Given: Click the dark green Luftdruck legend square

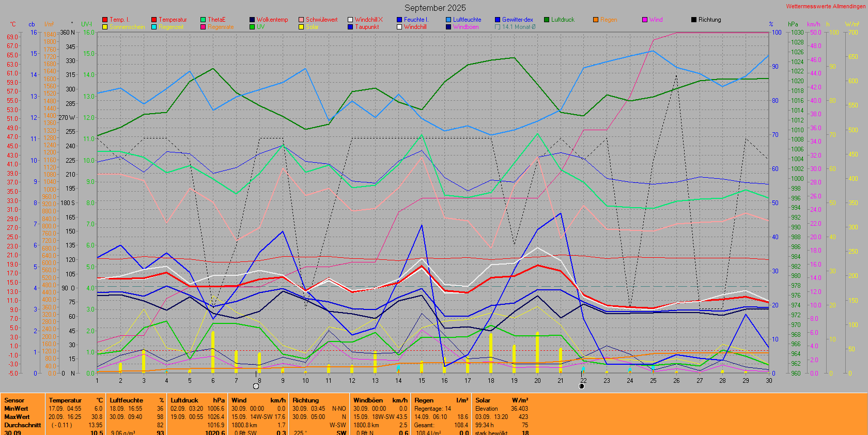Looking at the screenshot, I should (547, 20).
